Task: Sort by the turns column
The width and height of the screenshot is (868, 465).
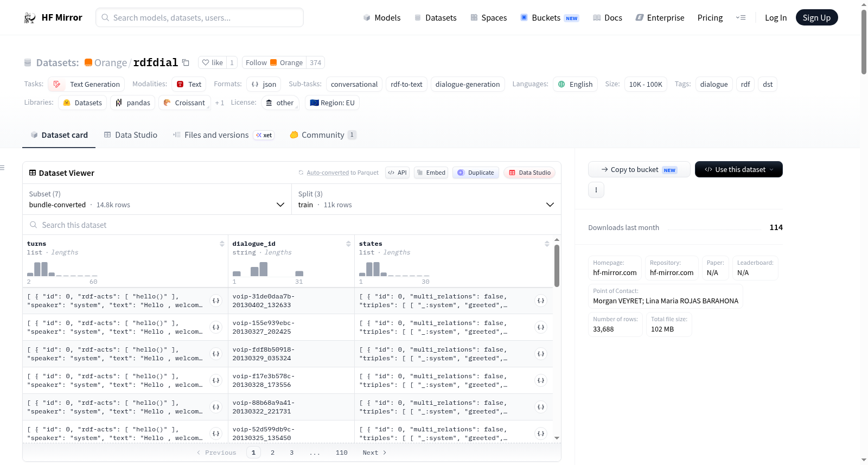Action: point(222,244)
